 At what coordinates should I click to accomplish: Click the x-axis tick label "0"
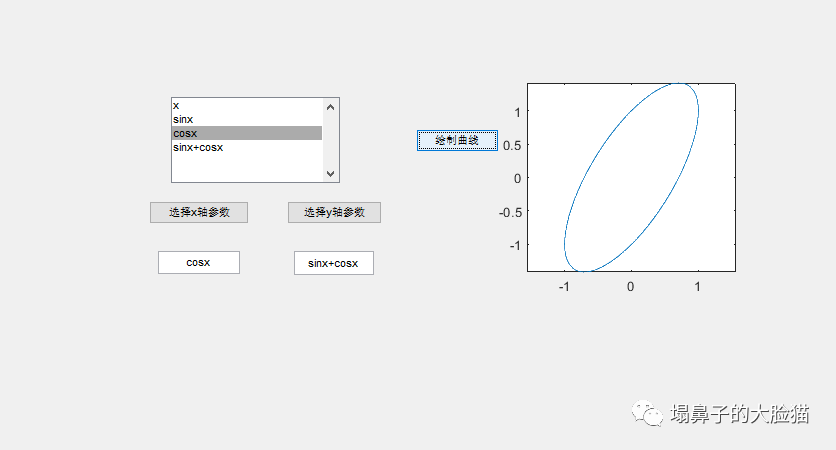631,287
